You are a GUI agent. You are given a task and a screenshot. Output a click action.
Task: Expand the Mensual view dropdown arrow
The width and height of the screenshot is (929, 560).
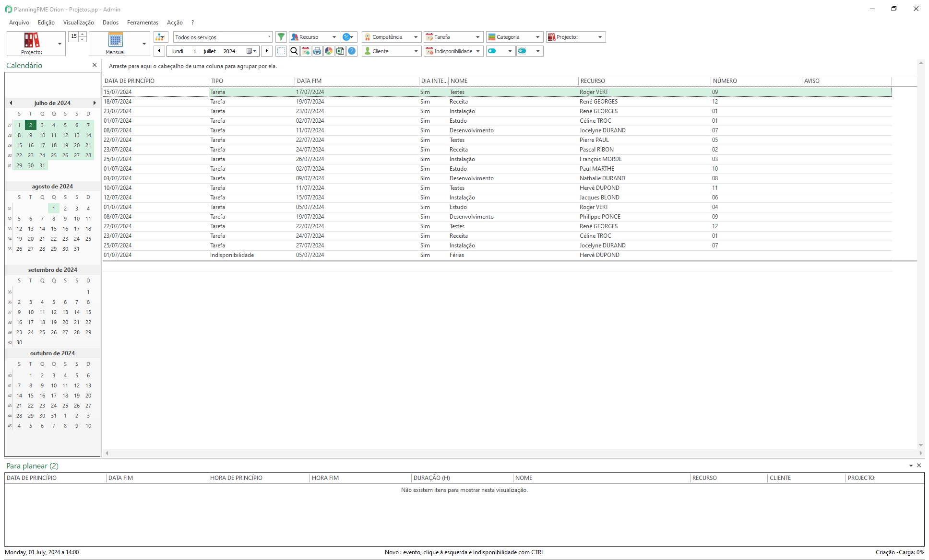point(144,44)
